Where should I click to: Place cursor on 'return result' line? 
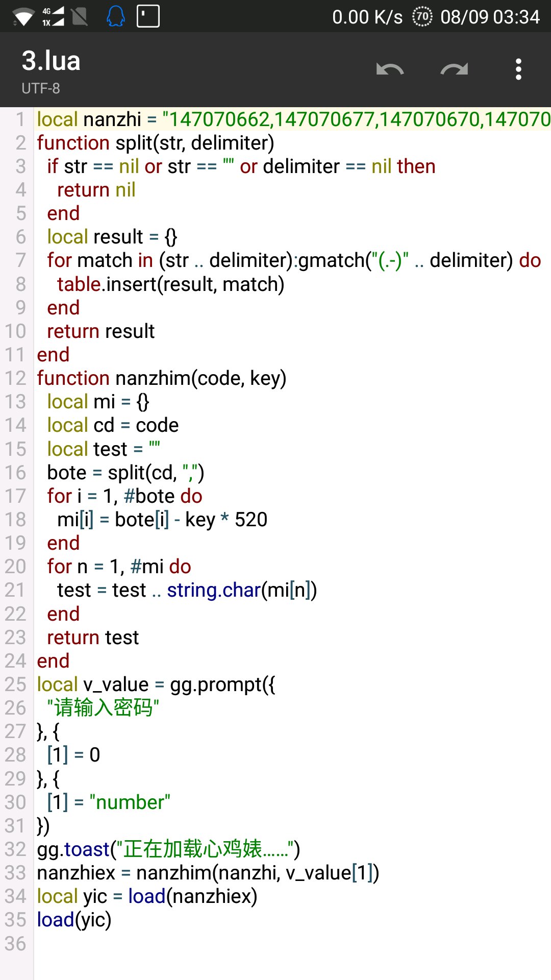click(101, 331)
